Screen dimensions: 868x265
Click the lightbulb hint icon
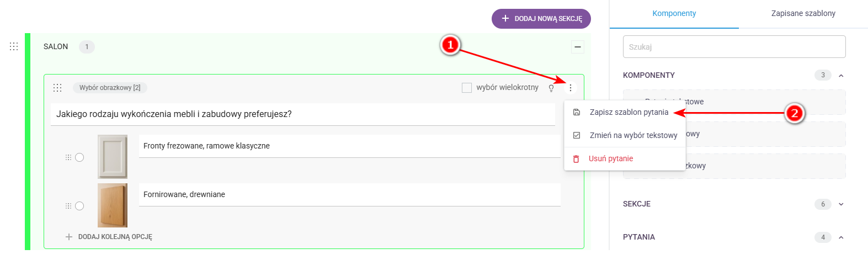pos(551,88)
